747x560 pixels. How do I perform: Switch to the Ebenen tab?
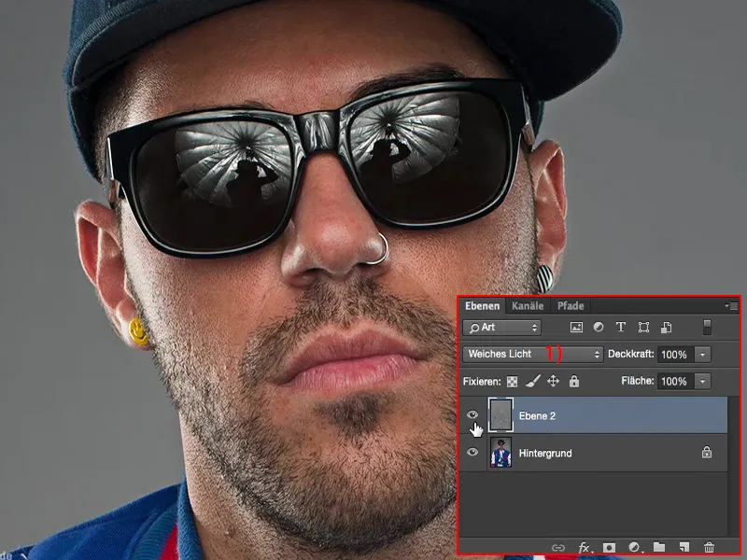pos(482,306)
